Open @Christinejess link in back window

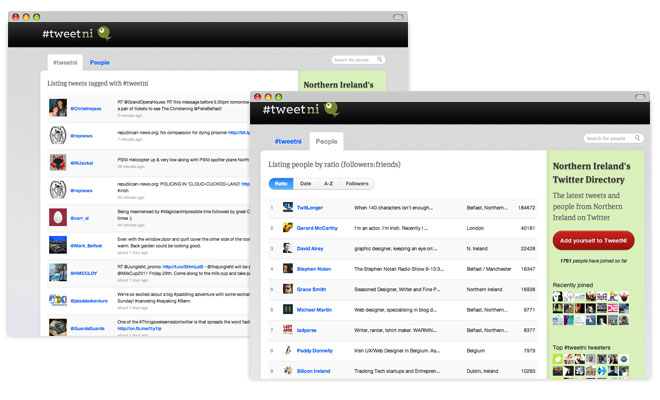(x=85, y=108)
